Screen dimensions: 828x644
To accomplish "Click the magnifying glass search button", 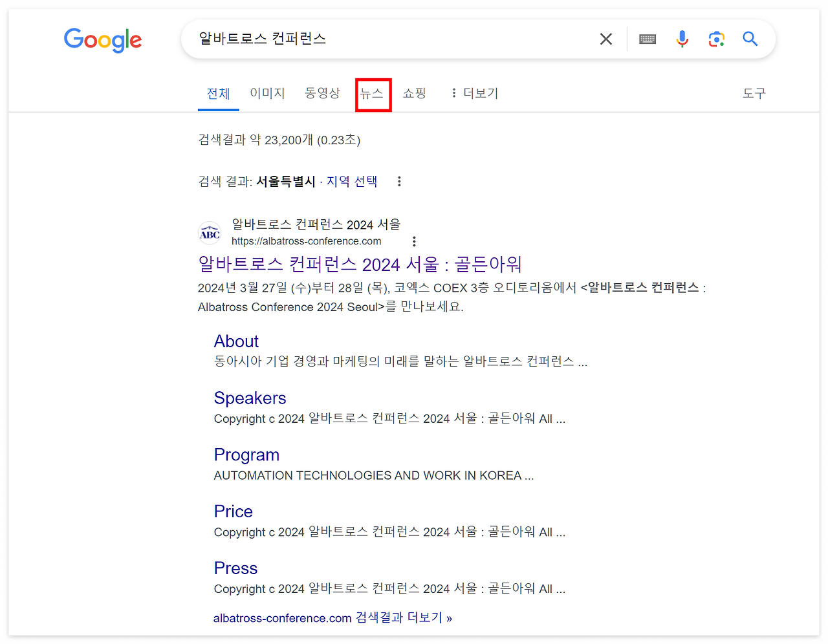I will tap(750, 39).
